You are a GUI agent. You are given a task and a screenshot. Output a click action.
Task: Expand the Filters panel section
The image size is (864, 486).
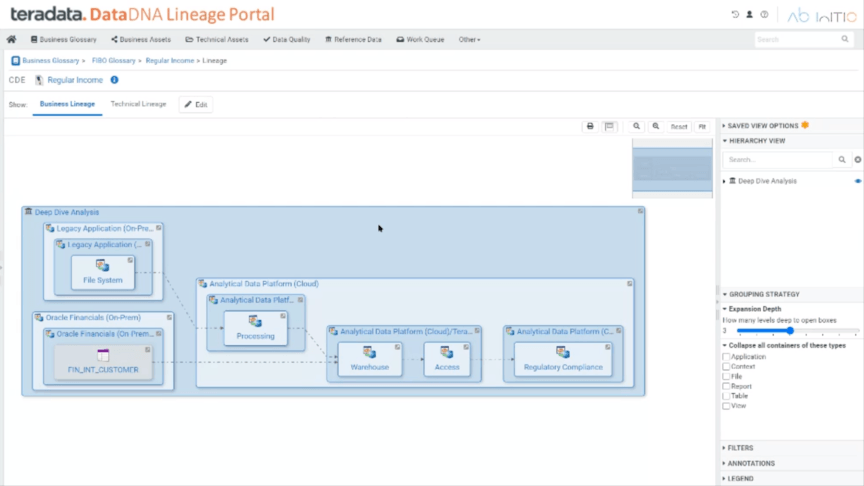(740, 448)
